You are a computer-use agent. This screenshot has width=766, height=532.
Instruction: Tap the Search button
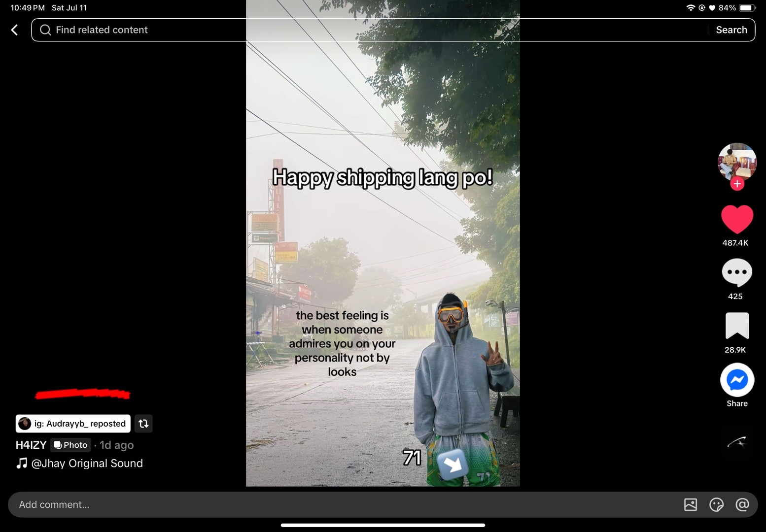[731, 30]
